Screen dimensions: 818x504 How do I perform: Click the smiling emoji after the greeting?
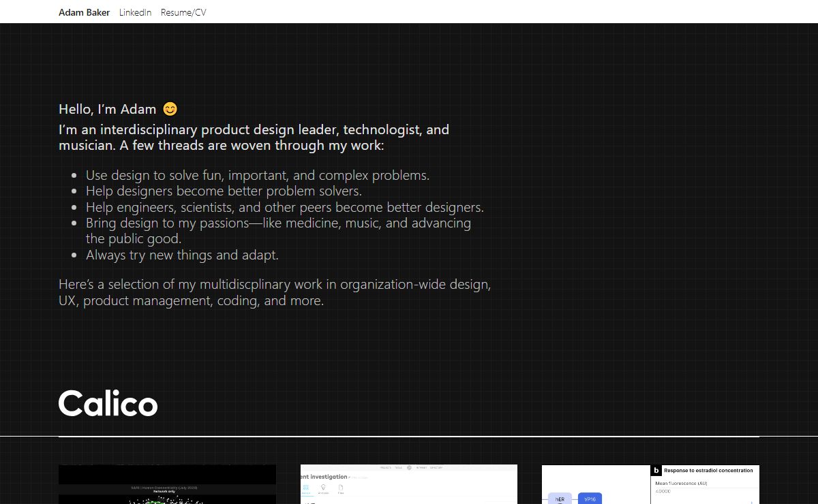point(170,109)
